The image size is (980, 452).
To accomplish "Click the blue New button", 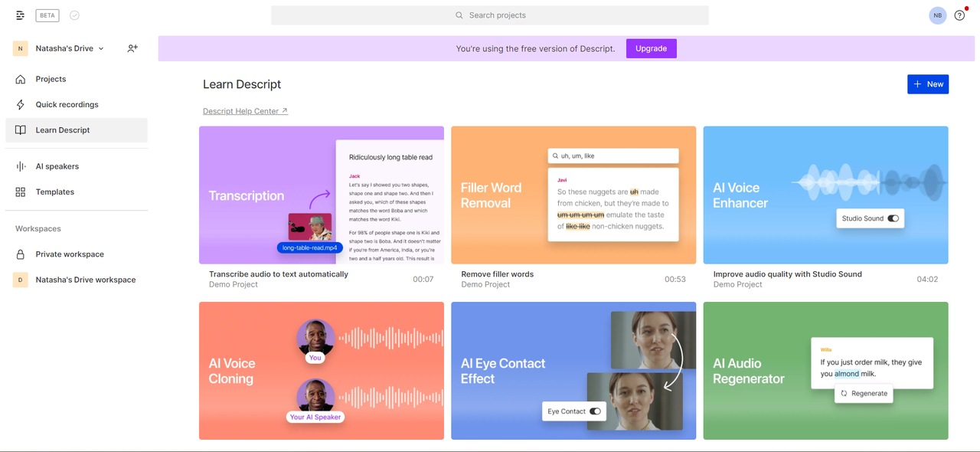I will 928,84.
